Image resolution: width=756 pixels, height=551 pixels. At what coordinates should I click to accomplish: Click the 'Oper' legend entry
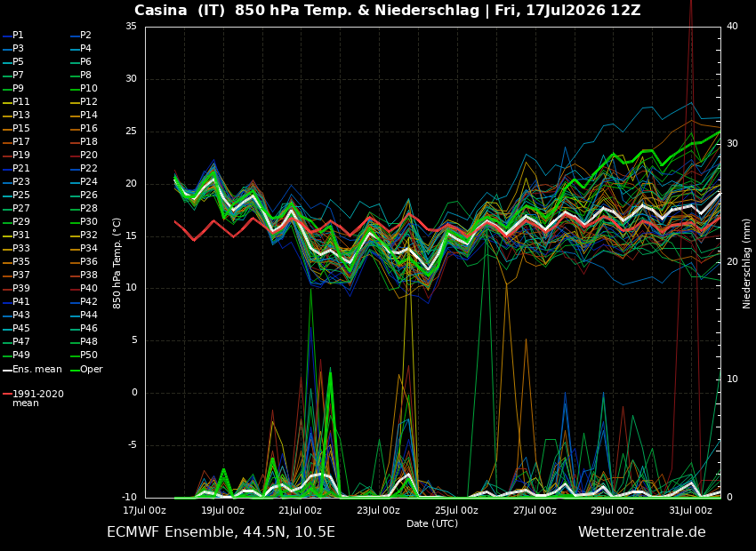pyautogui.click(x=86, y=370)
